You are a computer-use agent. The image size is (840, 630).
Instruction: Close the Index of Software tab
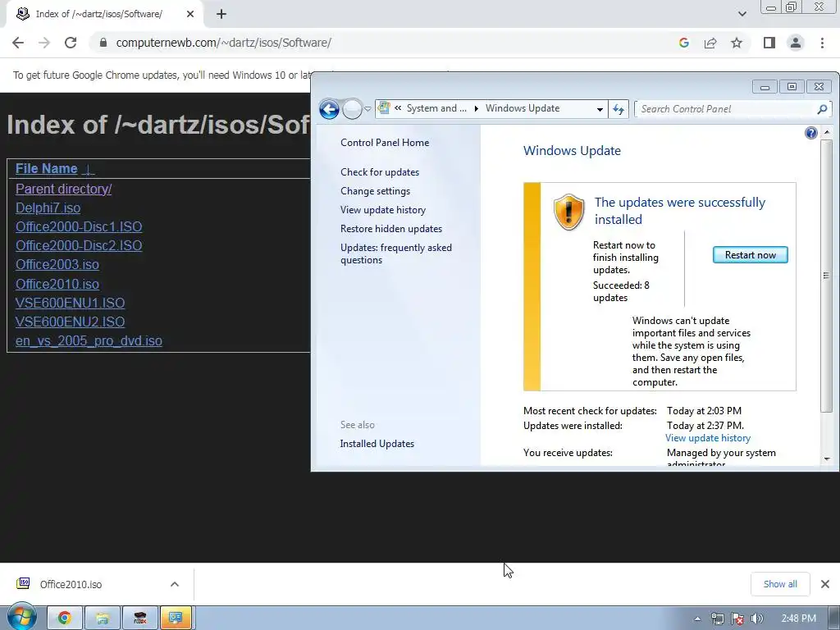point(190,14)
